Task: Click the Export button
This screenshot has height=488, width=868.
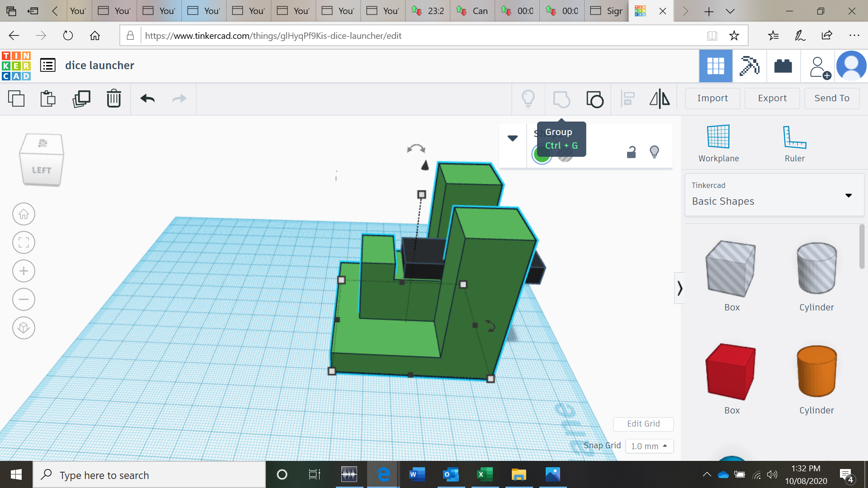Action: coord(772,98)
